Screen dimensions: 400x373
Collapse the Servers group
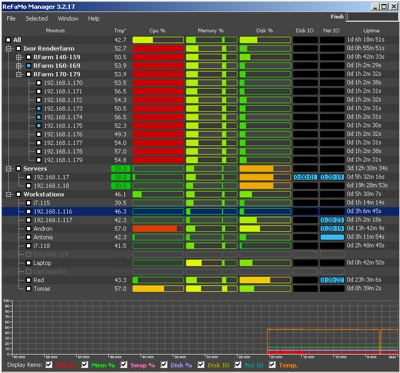pos(9,169)
